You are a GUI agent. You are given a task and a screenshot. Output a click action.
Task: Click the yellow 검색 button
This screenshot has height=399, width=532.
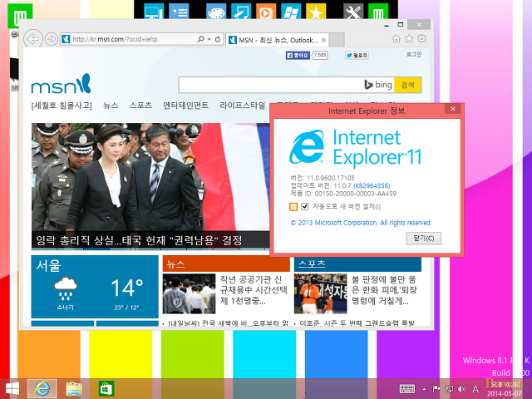[407, 85]
